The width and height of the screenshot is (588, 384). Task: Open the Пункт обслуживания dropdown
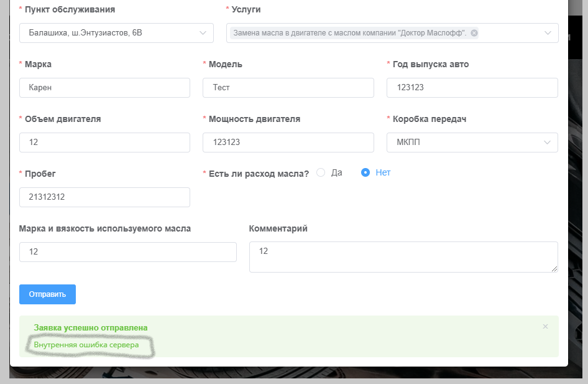coord(117,33)
